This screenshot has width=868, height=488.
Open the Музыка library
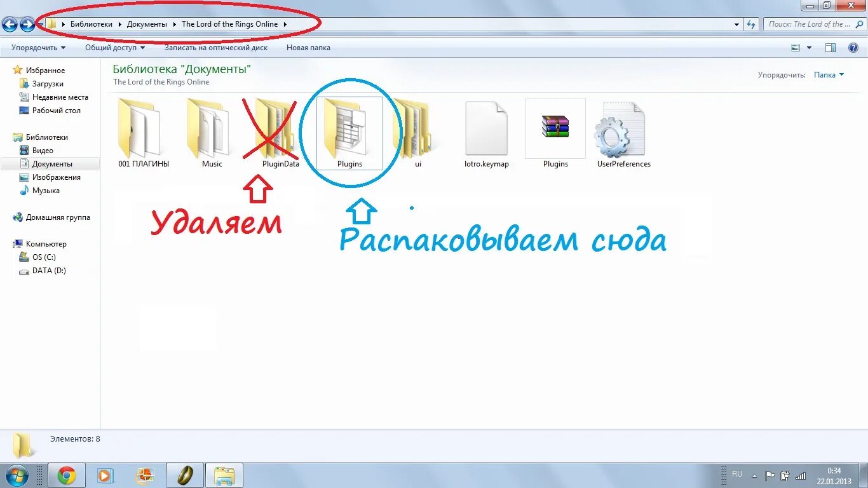(46, 191)
